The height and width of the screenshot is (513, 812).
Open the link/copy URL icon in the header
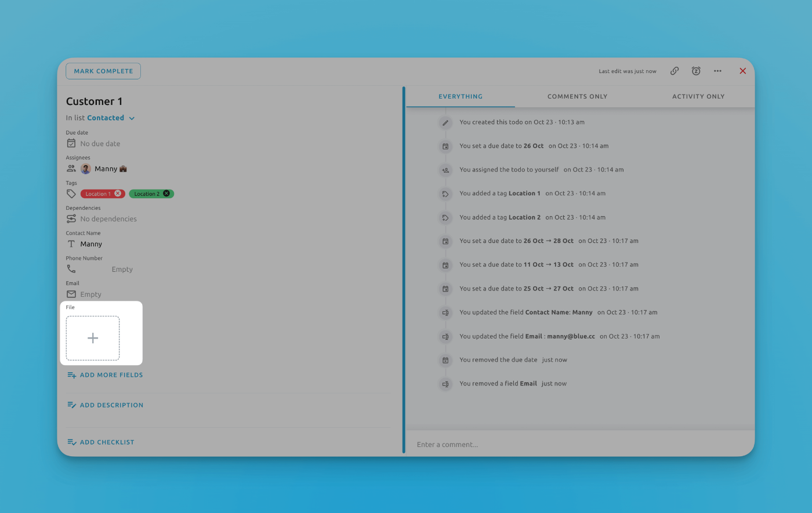coord(675,71)
